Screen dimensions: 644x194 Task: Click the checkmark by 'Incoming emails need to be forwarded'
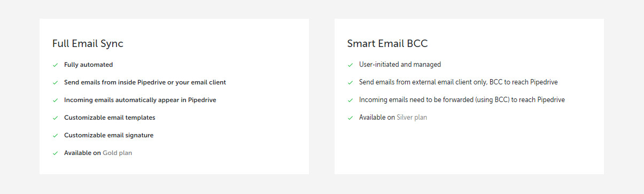pyautogui.click(x=350, y=100)
